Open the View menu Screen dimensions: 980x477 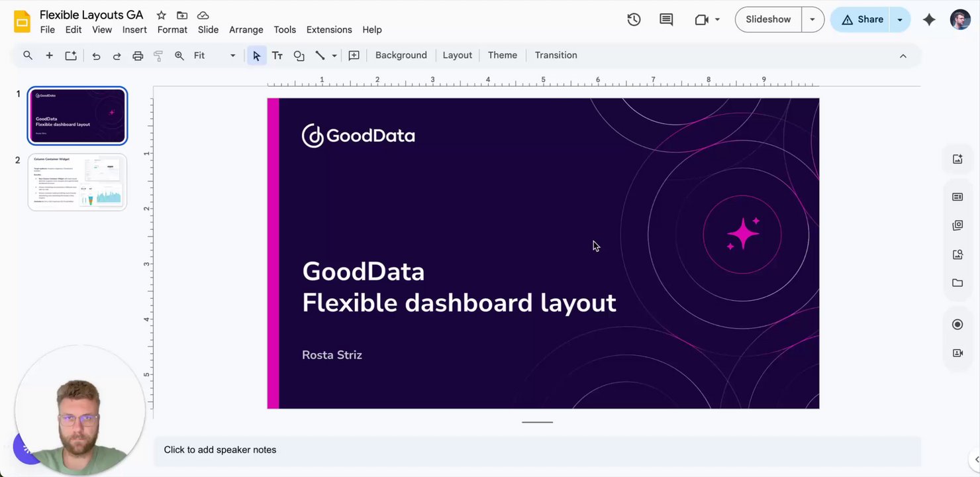click(102, 30)
